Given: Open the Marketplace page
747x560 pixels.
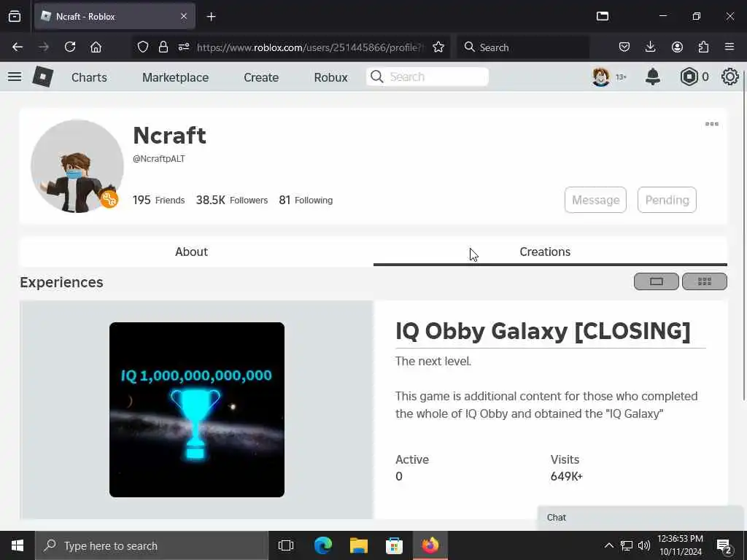Looking at the screenshot, I should pos(175,77).
